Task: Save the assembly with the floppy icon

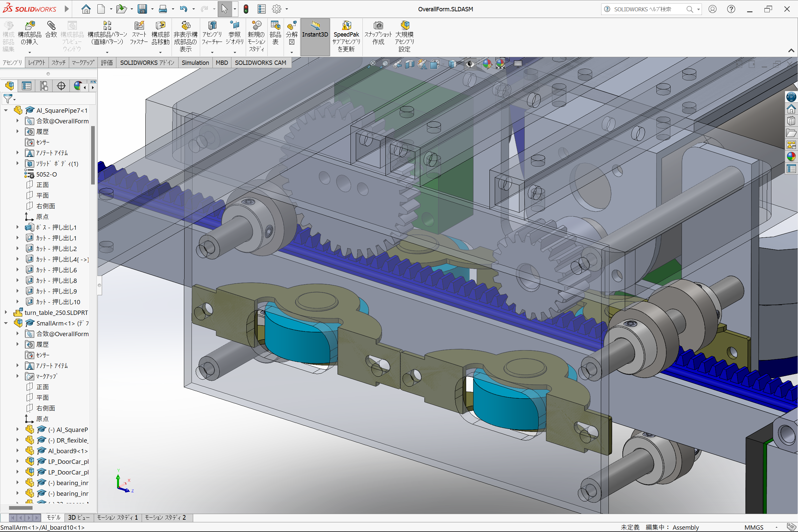Action: click(x=142, y=9)
